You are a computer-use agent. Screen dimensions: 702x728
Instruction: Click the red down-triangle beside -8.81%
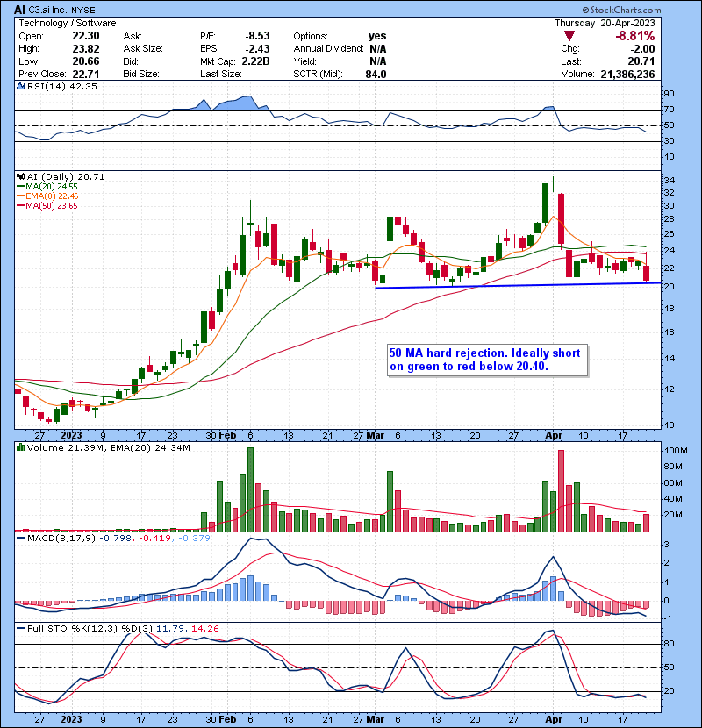(569, 36)
